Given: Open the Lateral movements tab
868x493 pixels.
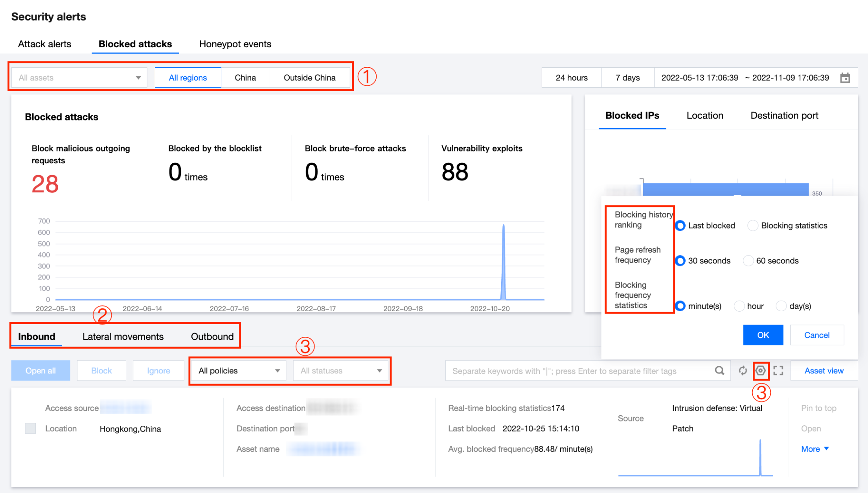Looking at the screenshot, I should coord(123,336).
